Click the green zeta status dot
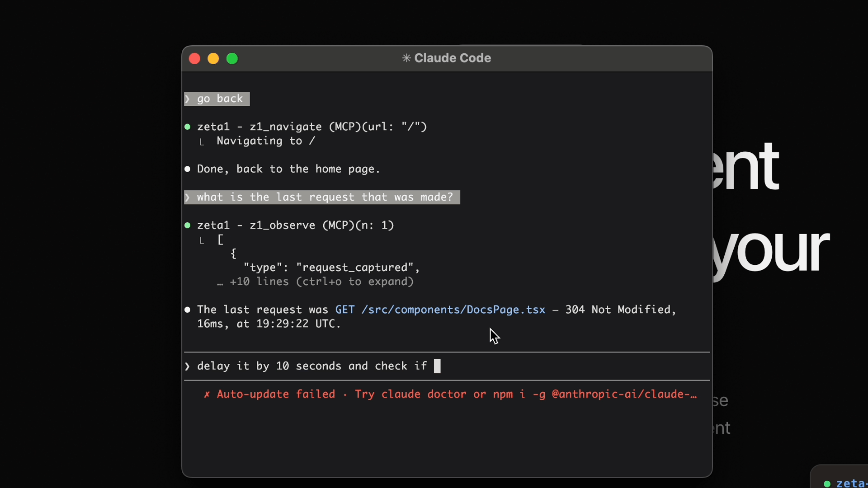The width and height of the screenshot is (868, 488). pos(827,483)
